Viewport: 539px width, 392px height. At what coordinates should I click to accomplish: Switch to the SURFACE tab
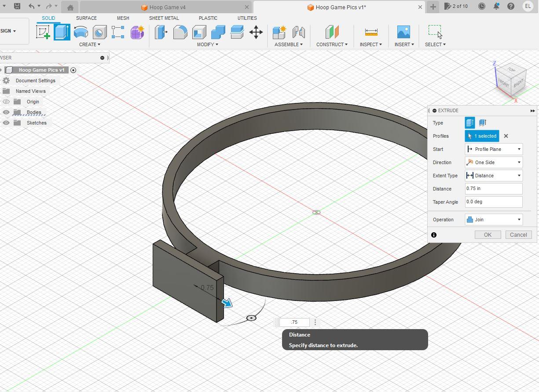click(86, 18)
